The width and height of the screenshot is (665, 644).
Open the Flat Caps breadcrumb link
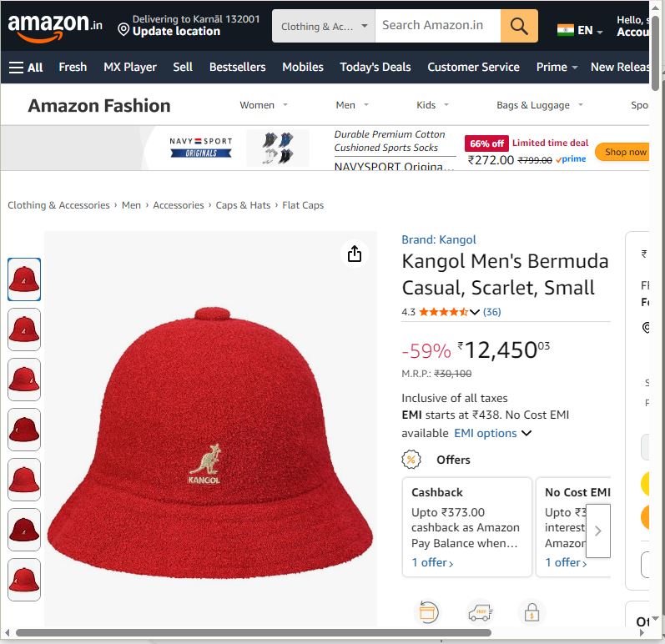pyautogui.click(x=303, y=205)
